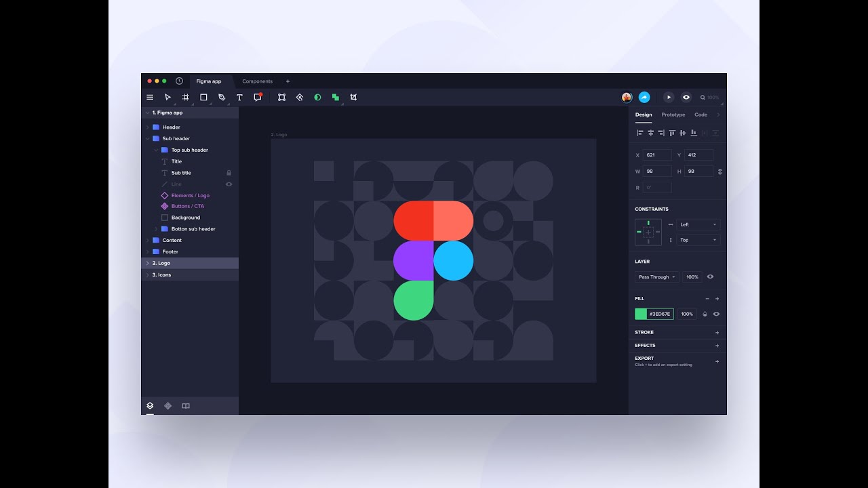
Task: Click the green fill color swatch
Action: tap(641, 314)
